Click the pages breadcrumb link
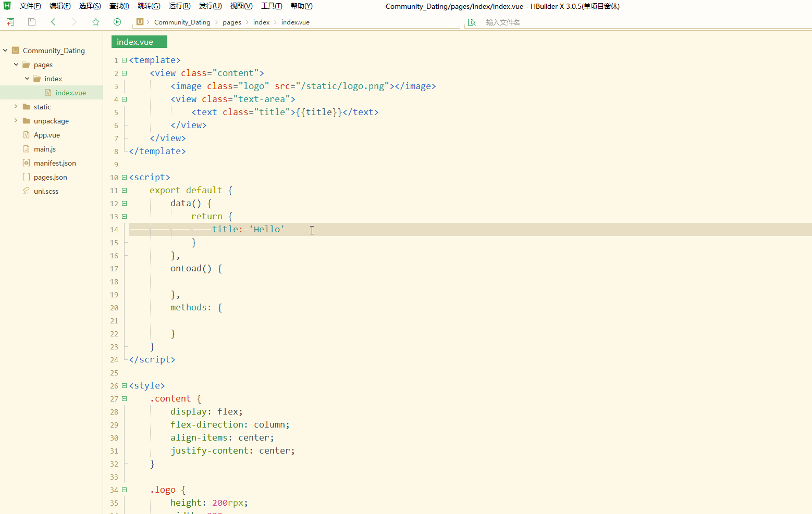 (232, 22)
